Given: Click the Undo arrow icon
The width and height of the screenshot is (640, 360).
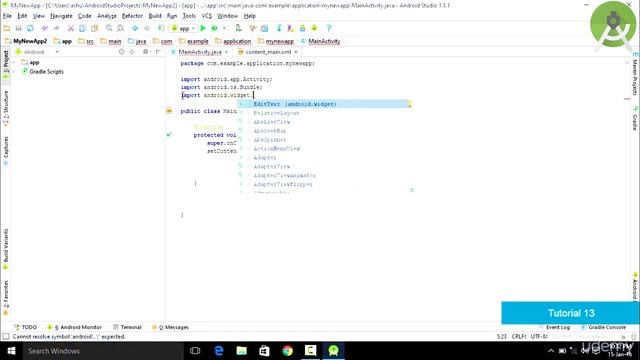Looking at the screenshot, I should point(44,28).
